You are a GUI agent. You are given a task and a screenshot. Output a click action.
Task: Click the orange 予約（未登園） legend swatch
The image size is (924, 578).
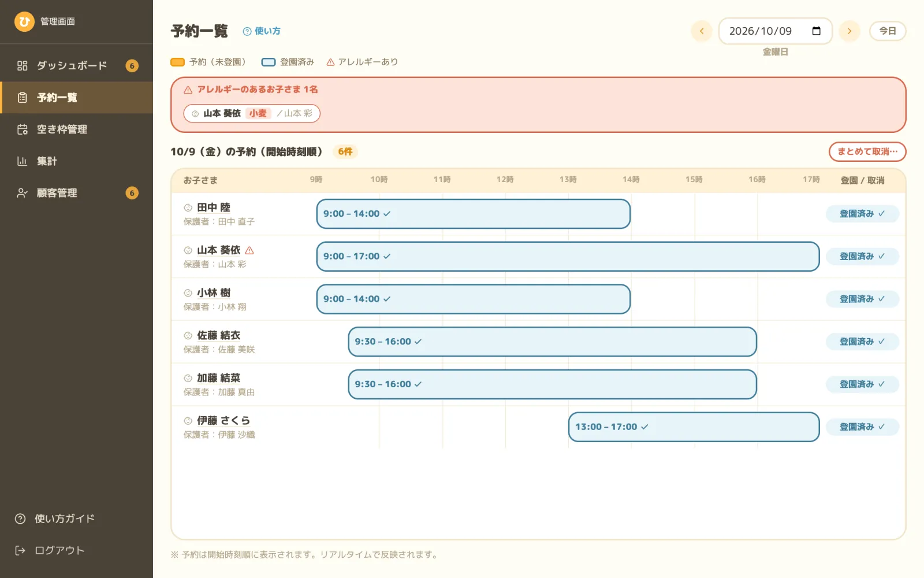tap(177, 62)
